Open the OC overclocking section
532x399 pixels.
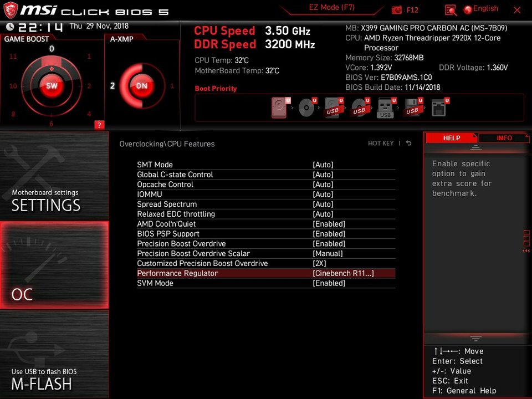pos(54,265)
